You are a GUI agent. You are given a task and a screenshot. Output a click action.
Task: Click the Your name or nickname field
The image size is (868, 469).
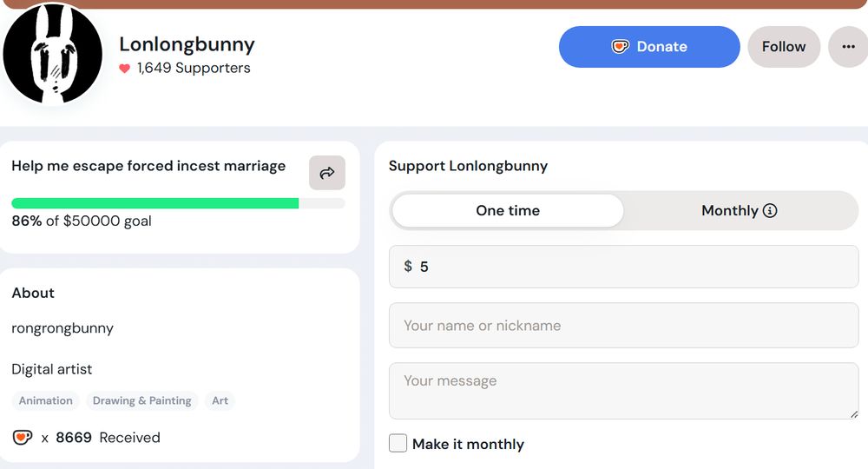pos(623,326)
